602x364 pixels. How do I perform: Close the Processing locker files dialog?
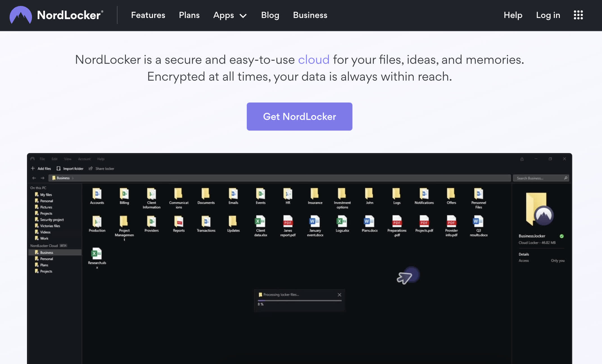pos(339,295)
